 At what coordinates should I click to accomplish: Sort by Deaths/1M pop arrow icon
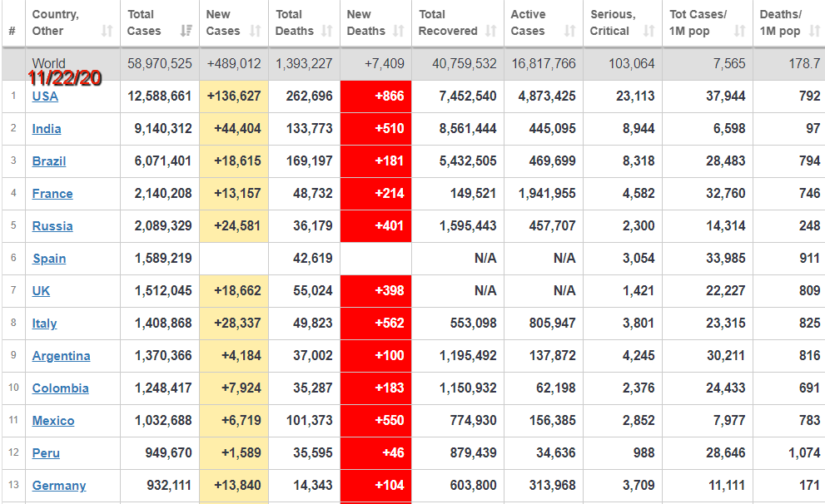[813, 32]
